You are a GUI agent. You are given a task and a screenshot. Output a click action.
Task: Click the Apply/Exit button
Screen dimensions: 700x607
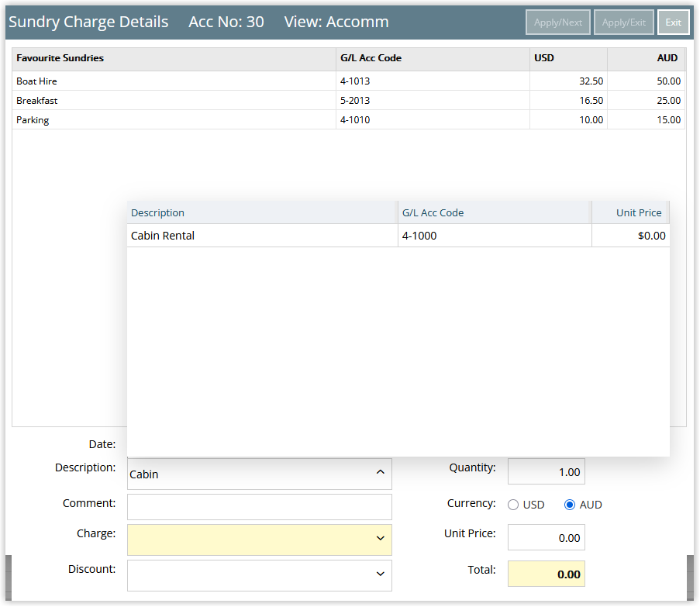tap(624, 22)
